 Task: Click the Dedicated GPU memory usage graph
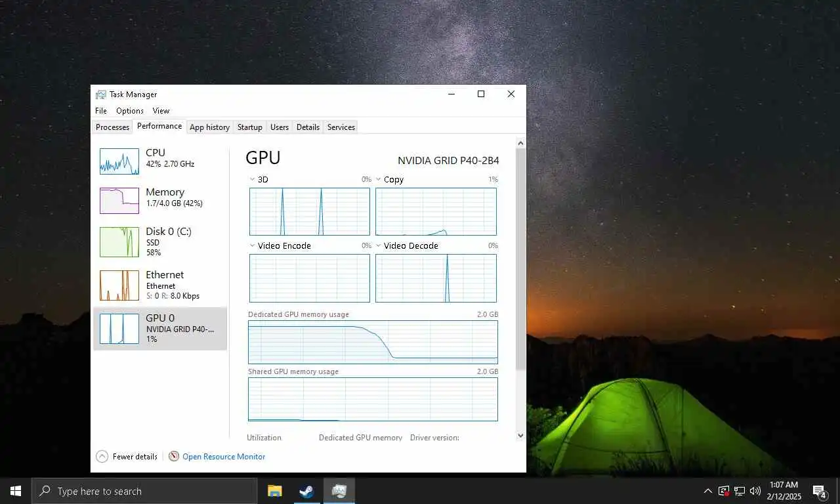point(373,342)
